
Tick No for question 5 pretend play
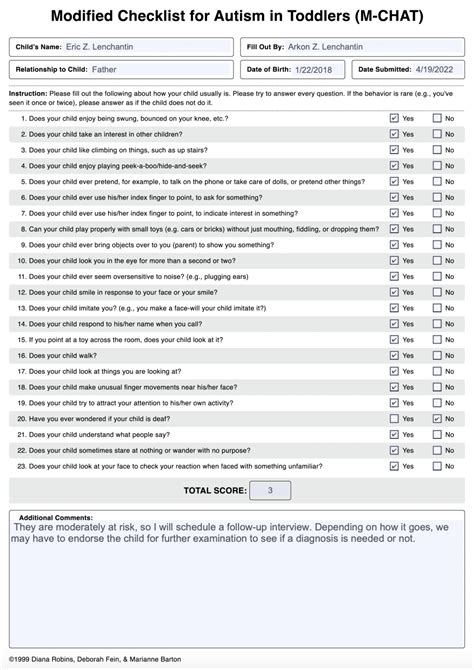click(x=437, y=182)
